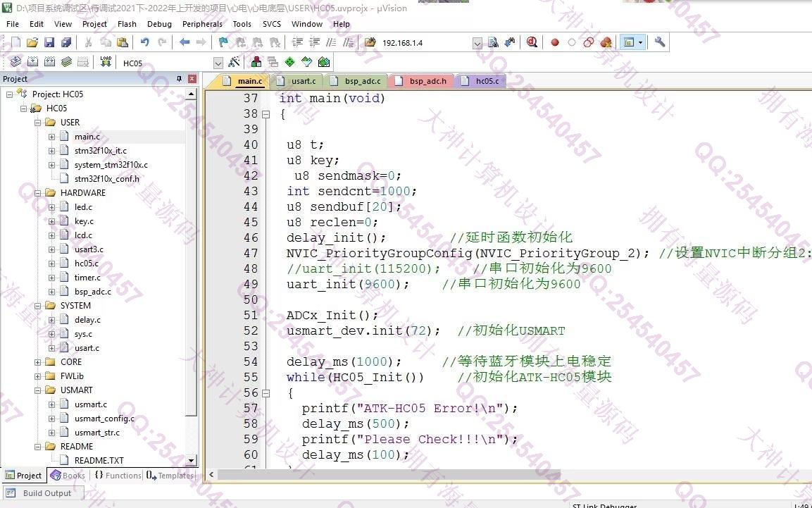
Task: Expand main.c dependencies in project tree
Action: tap(52, 137)
